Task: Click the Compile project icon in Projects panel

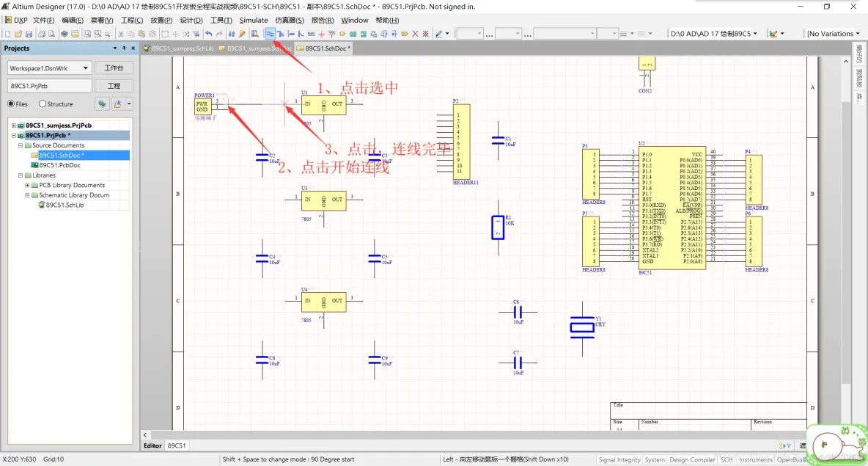Action: [x=102, y=103]
